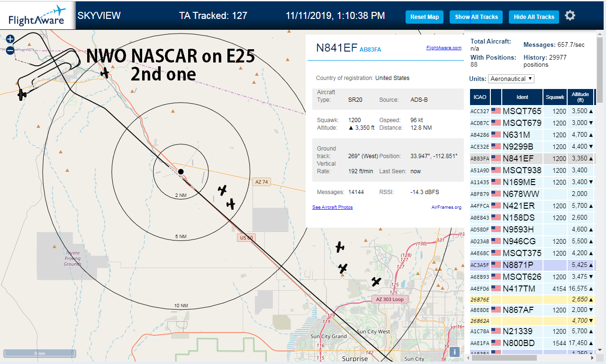The height and width of the screenshot is (364, 606).
Task: Sort the table by Ident column header
Action: pyautogui.click(x=522, y=97)
